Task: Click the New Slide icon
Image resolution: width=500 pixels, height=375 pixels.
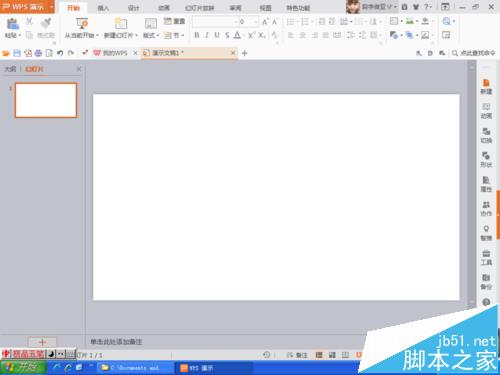Action: click(121, 24)
